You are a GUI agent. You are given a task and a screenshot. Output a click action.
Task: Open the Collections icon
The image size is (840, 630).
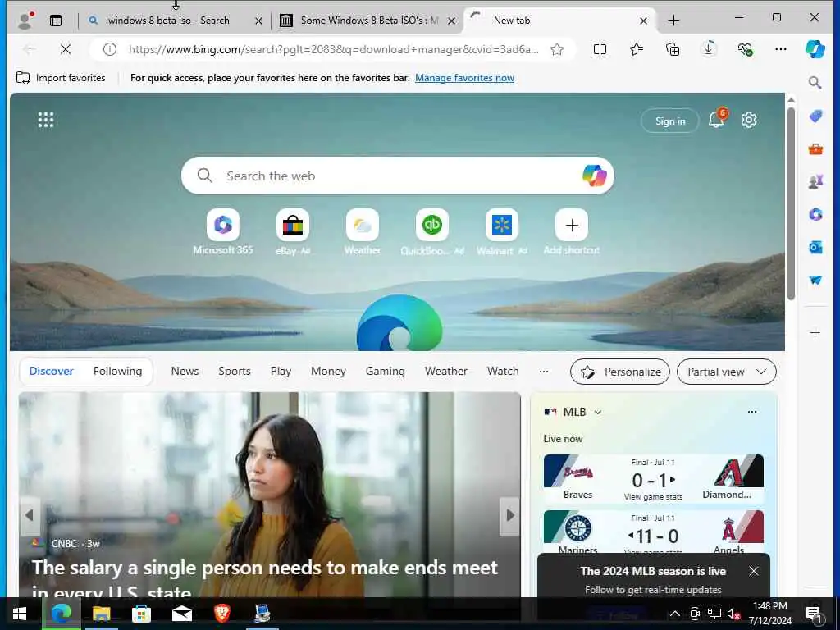coord(673,49)
